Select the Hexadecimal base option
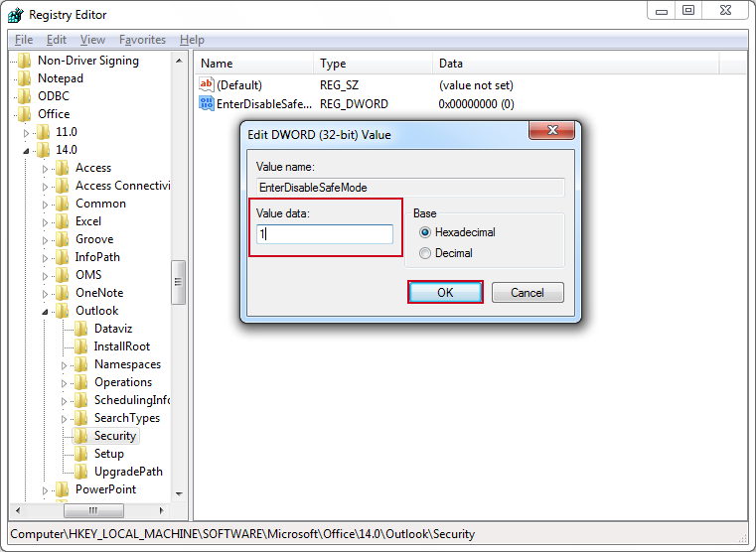This screenshot has height=552, width=756. 425,232
